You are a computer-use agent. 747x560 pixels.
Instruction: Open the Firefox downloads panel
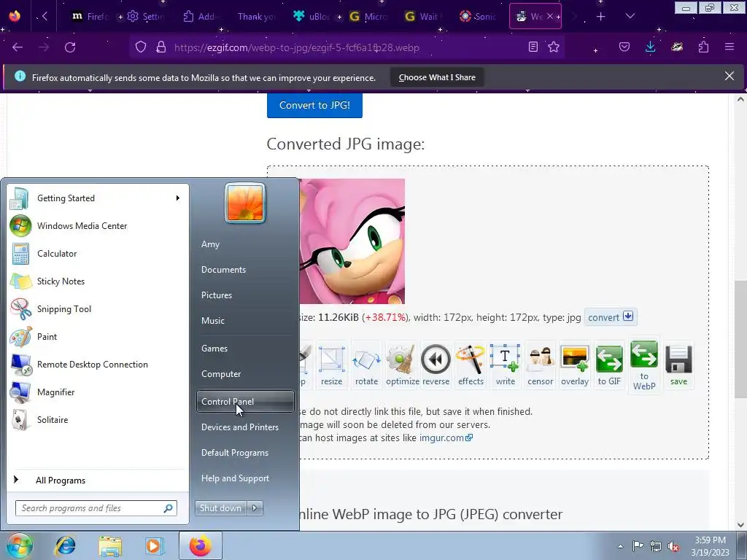pyautogui.click(x=650, y=47)
